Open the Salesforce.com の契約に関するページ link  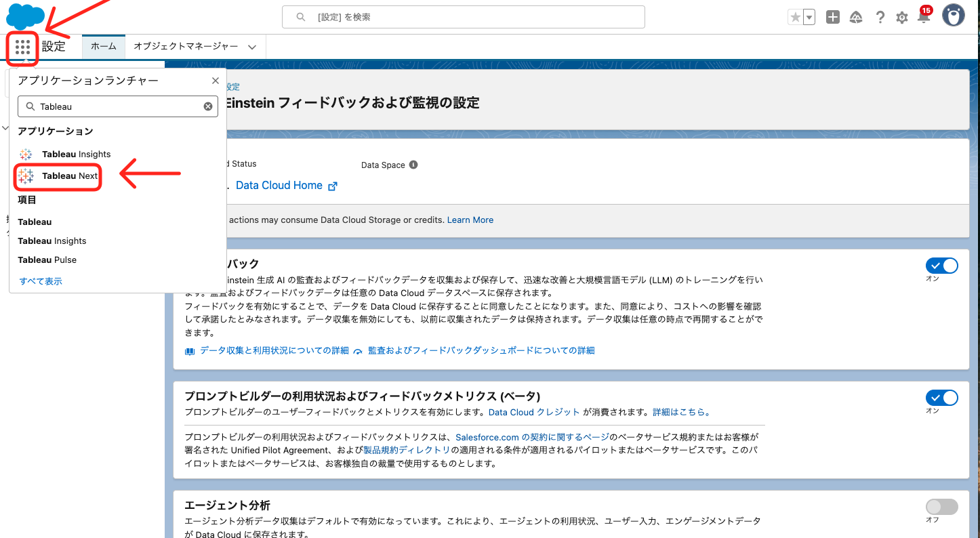tap(532, 438)
